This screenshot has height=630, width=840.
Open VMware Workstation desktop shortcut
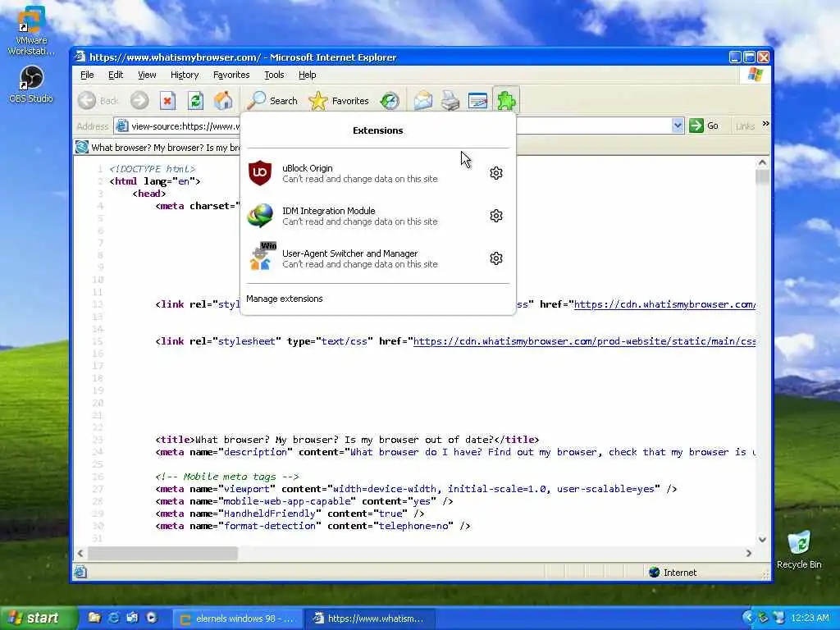pos(31,31)
